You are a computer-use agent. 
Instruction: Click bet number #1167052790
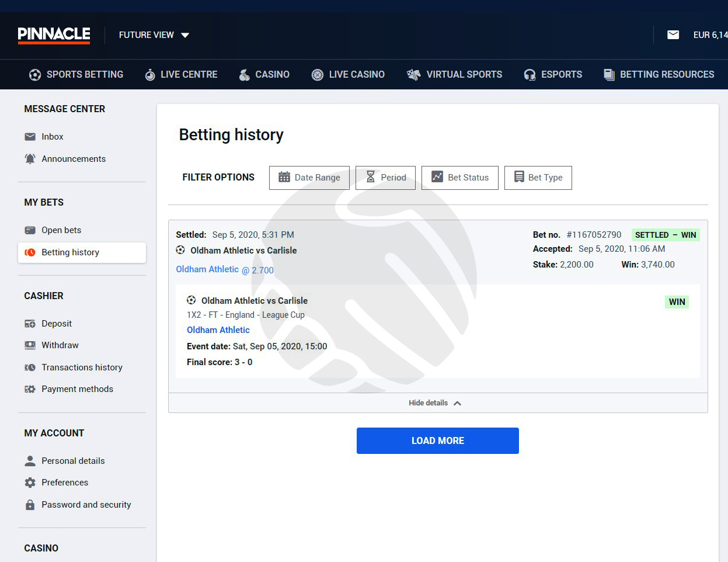click(594, 235)
